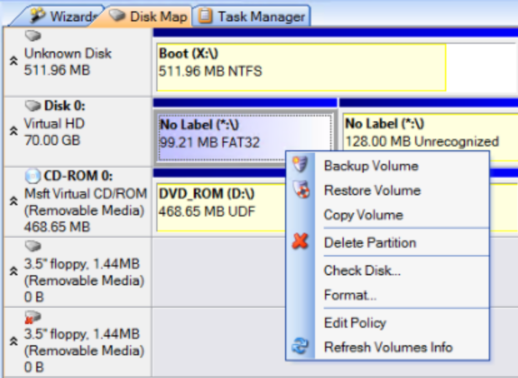Click the Disk 0 hard drive icon
This screenshot has width=518, height=378.
[x=33, y=106]
